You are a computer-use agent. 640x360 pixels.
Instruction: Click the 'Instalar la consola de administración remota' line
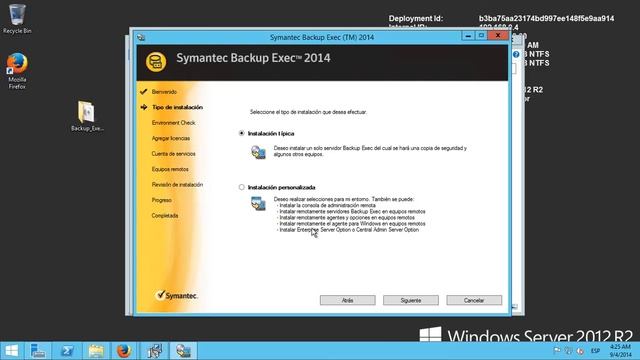326,205
